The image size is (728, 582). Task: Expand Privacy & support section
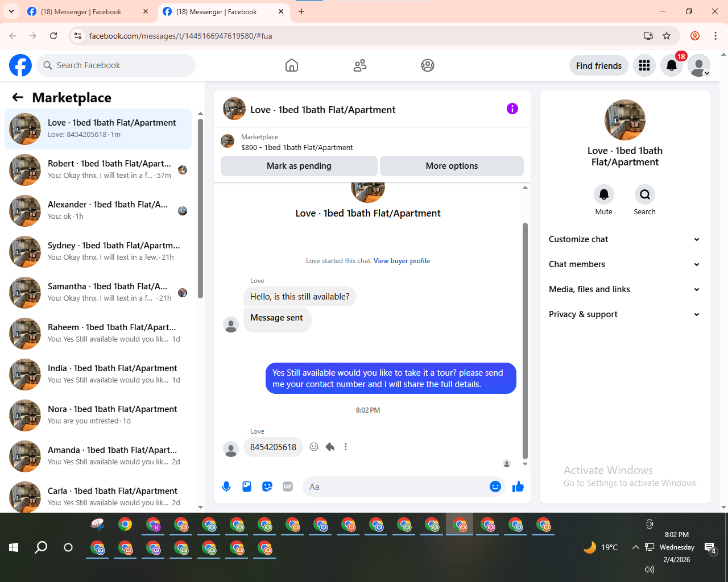tap(624, 314)
